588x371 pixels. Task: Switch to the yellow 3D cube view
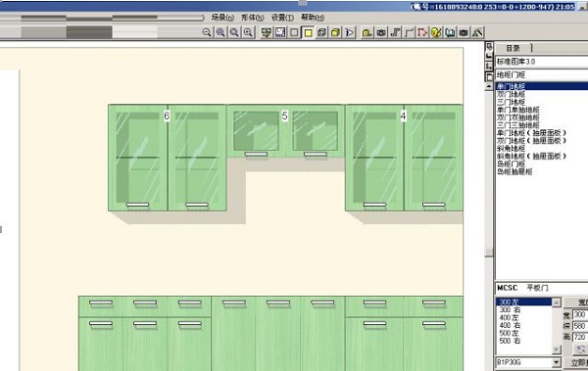[335, 32]
